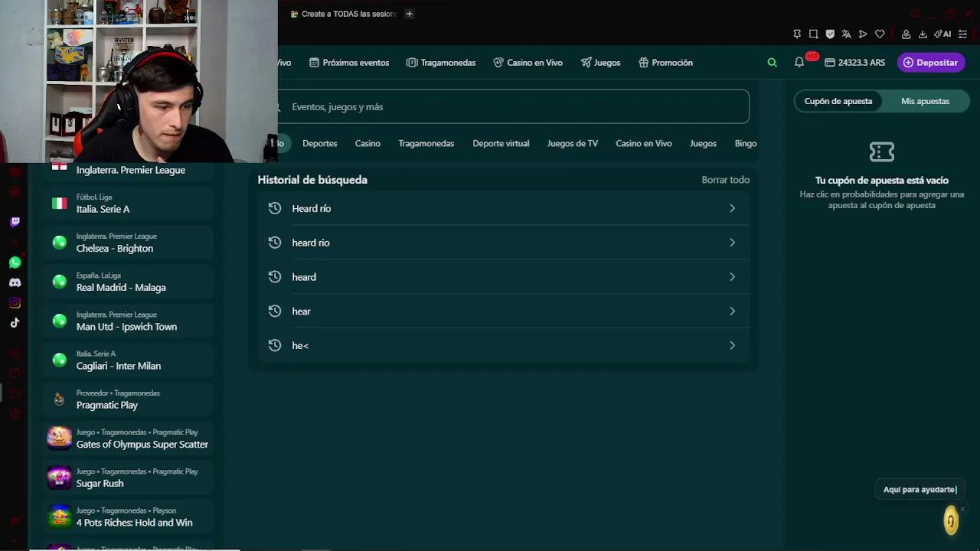Open the Real Madrid - Malaga match
Image resolution: width=980 pixels, height=551 pixels.
(128, 282)
